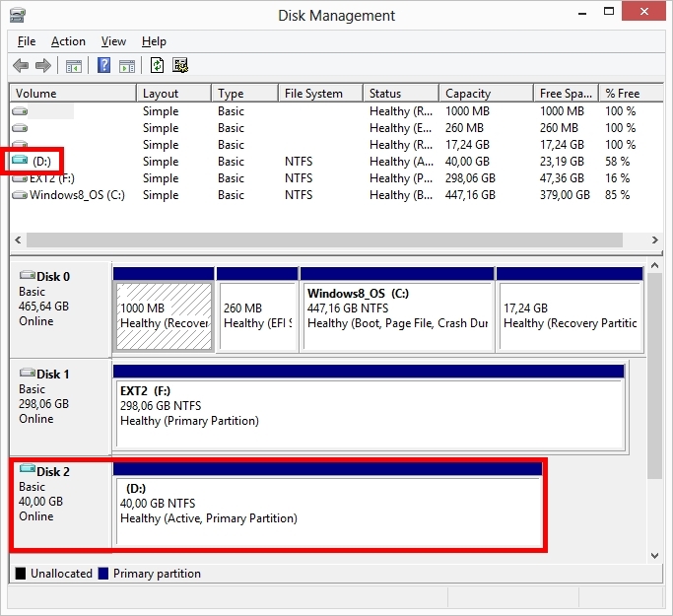Sort by the File System column header
This screenshot has width=673, height=616.
click(x=321, y=94)
